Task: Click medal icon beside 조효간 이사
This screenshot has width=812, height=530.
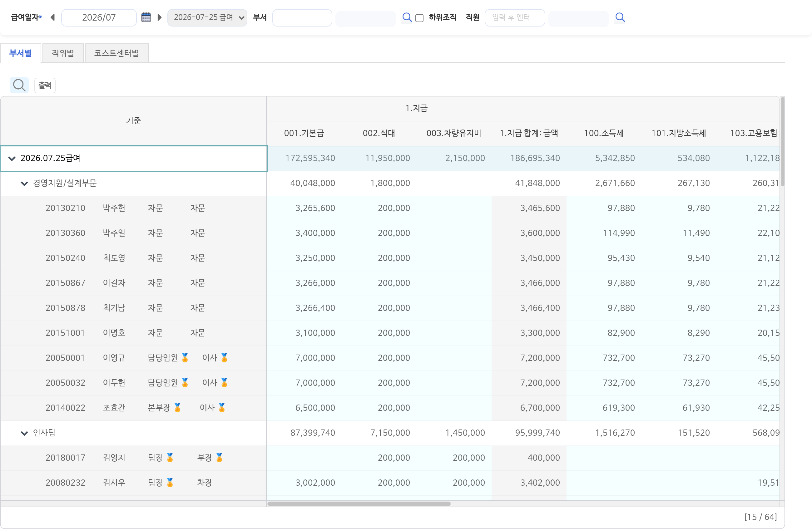Action: click(222, 407)
